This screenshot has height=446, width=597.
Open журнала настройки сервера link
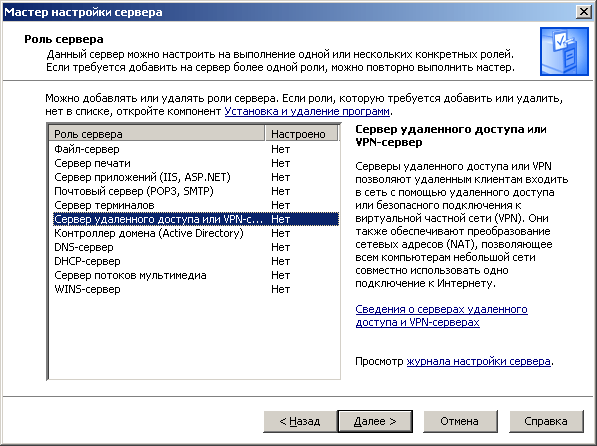coord(478,361)
